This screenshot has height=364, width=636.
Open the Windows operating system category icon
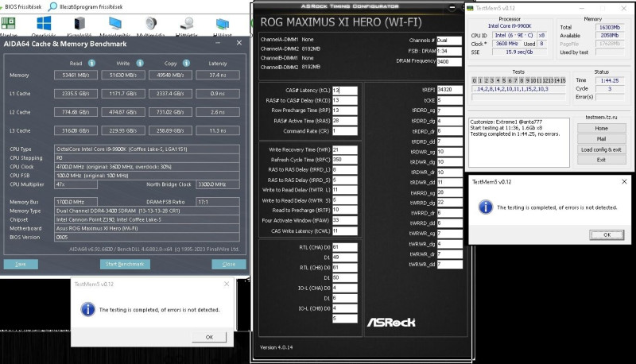click(x=44, y=23)
